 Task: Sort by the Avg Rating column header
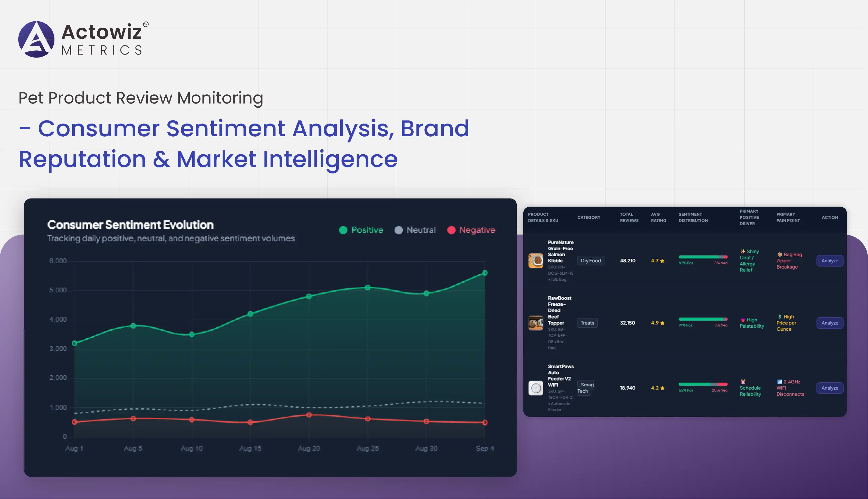(x=658, y=217)
